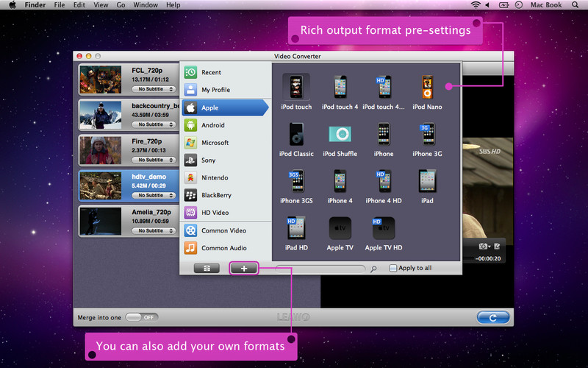Viewport: 588px width, 368px height.
Task: Open the File menu
Action: click(x=60, y=5)
